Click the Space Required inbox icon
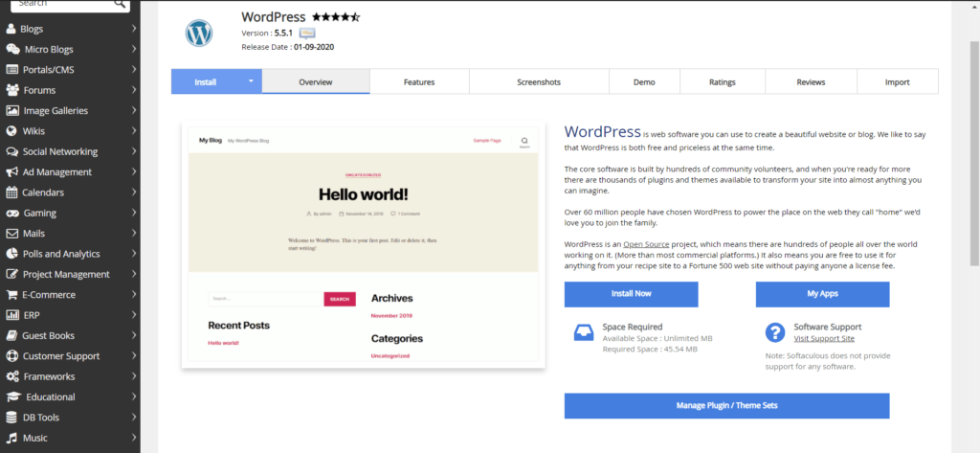This screenshot has height=453, width=980. point(584,333)
